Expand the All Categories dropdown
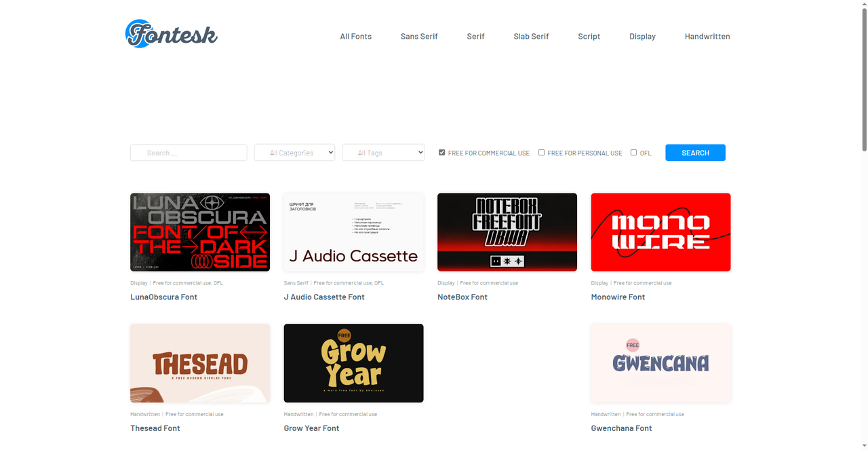 (x=294, y=153)
